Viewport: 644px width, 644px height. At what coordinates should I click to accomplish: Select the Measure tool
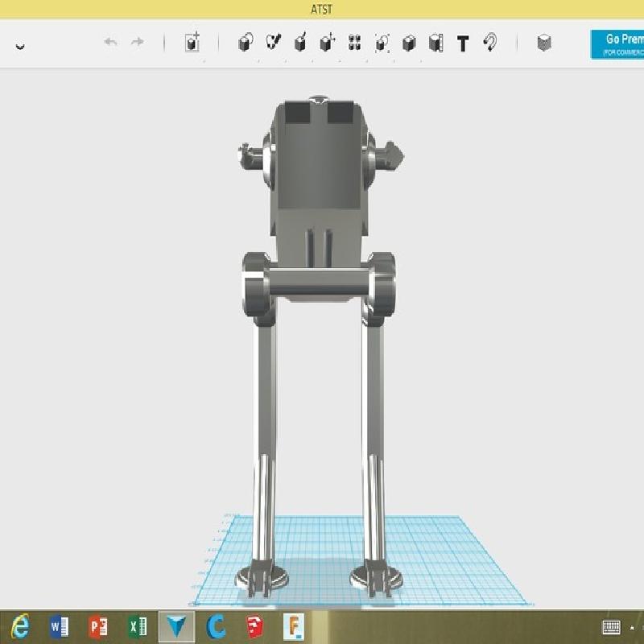click(436, 43)
